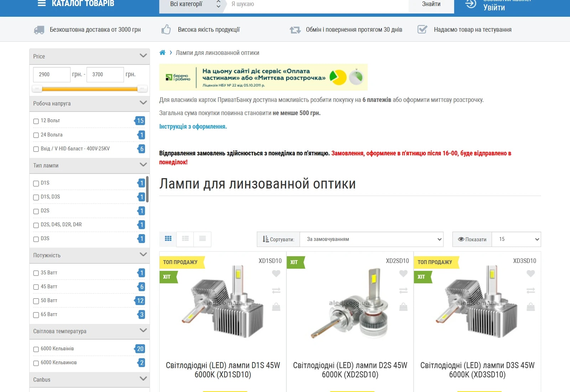The image size is (570, 392).
Task: Check the 6000 Кельвінів temperature filter
Action: pyautogui.click(x=36, y=349)
